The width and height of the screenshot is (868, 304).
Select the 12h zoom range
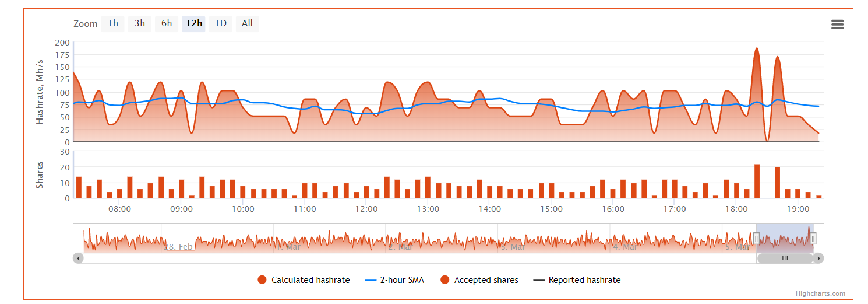coord(194,24)
